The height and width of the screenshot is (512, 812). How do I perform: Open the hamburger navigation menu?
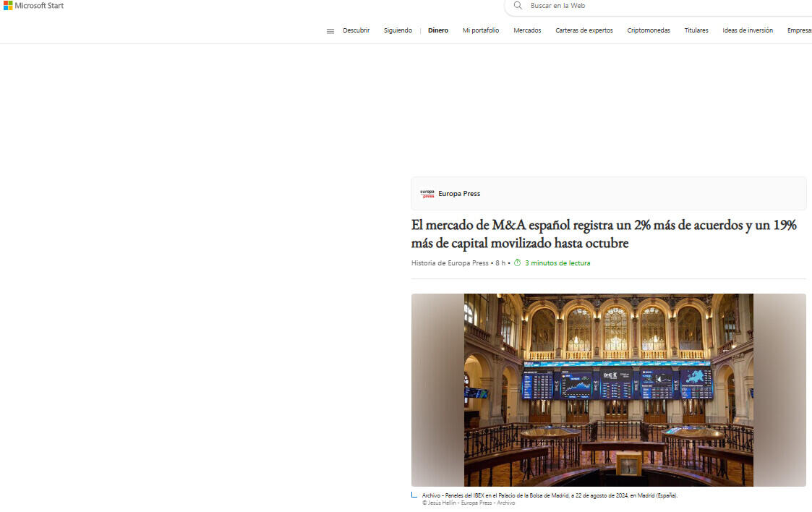point(330,31)
